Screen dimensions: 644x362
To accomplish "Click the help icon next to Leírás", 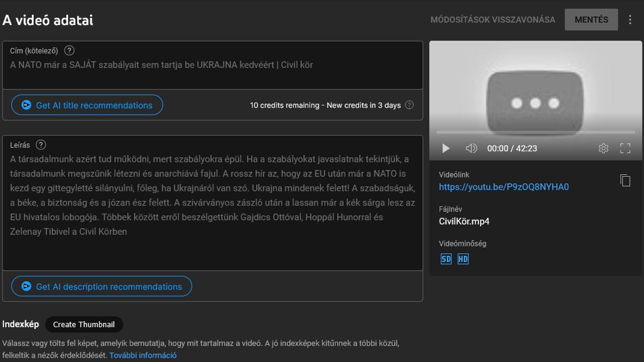I will [x=41, y=145].
